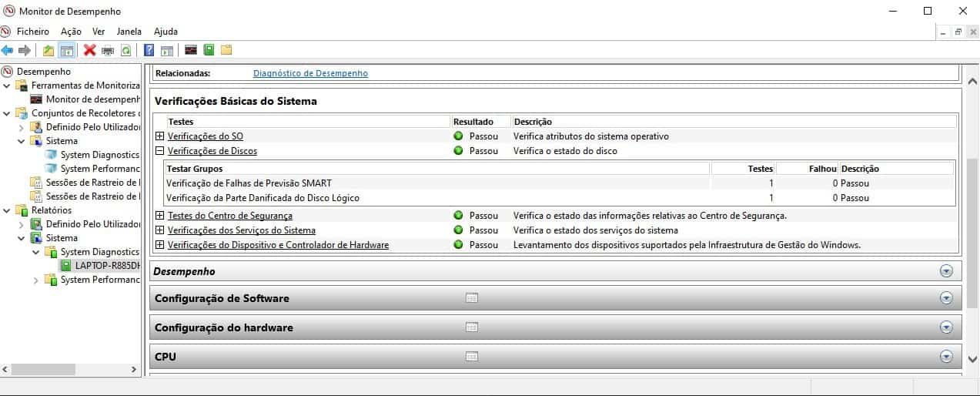Open the Ação menu
980x396 pixels.
point(71,32)
